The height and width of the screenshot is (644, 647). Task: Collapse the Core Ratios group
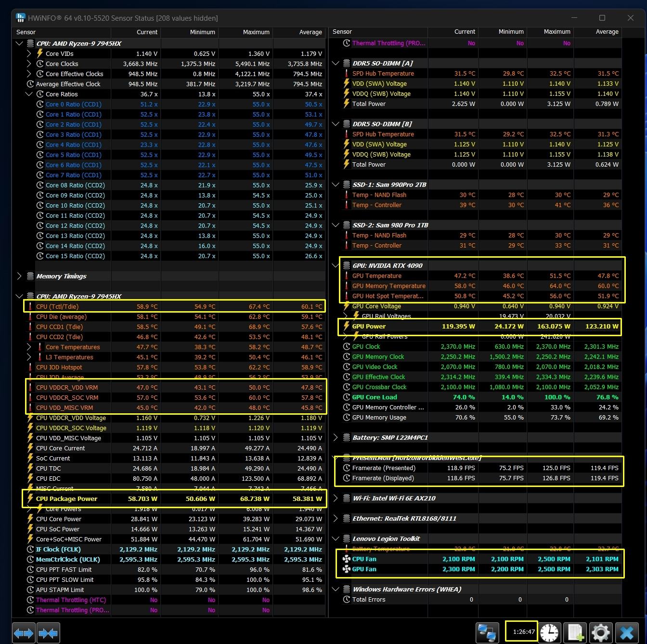(29, 94)
